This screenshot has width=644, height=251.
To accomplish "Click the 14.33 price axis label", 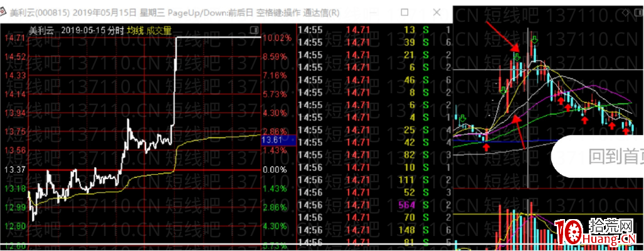I will coord(14,75).
